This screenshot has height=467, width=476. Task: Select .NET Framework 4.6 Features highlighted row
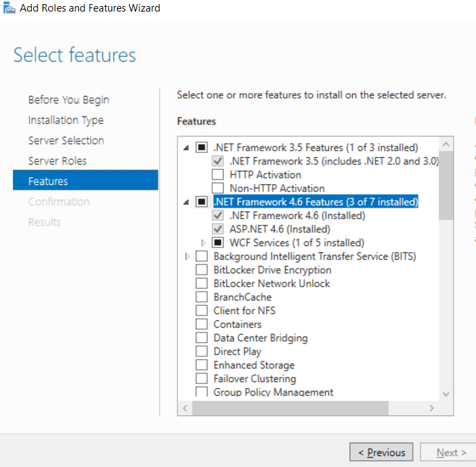pos(316,202)
